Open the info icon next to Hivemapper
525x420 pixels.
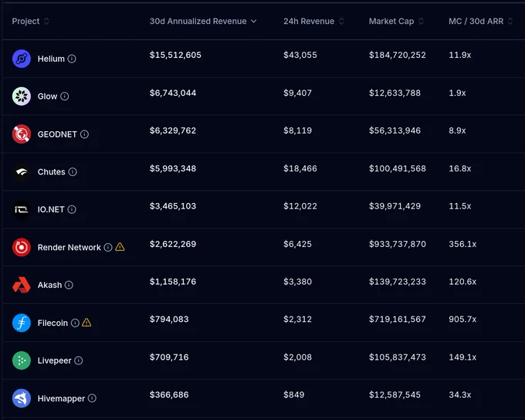[92, 398]
